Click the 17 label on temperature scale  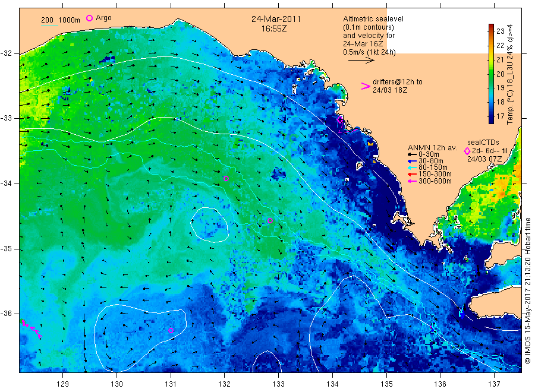click(x=500, y=116)
